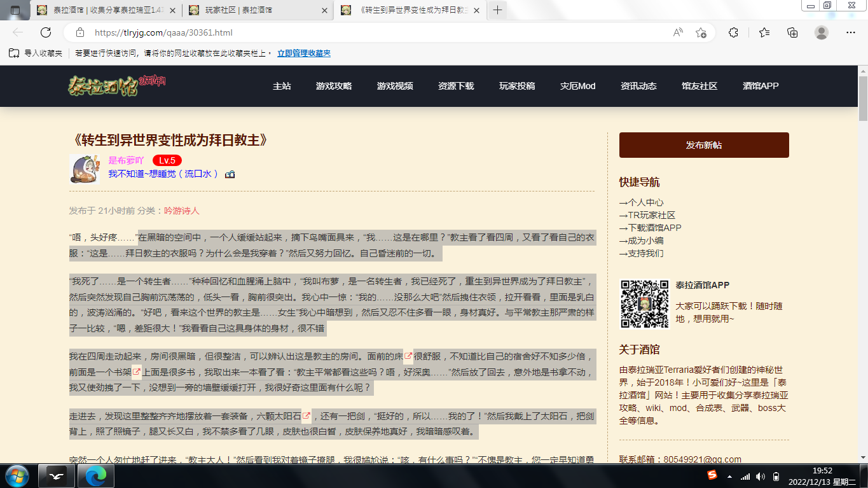Image resolution: width=868 pixels, height=488 pixels.
Task: Open the Windows Start button
Action: (17, 476)
